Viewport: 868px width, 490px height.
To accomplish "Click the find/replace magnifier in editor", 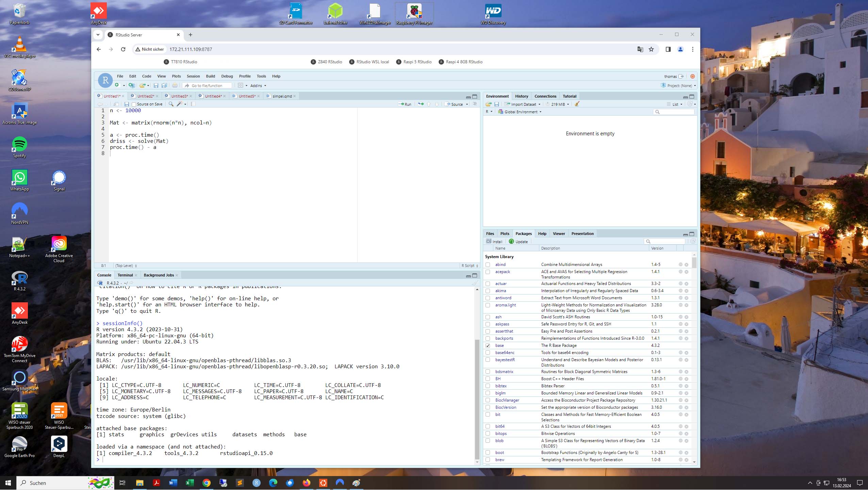I will 171,104.
